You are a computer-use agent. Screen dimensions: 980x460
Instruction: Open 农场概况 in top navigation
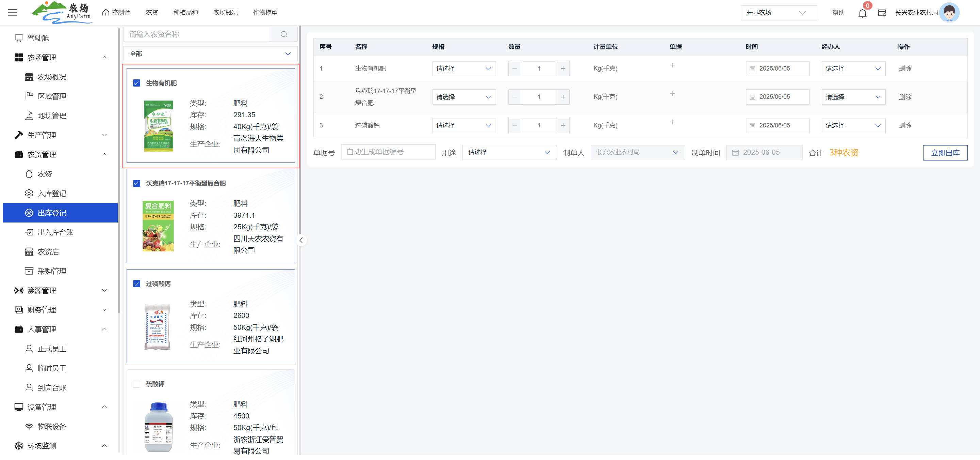(x=225, y=13)
